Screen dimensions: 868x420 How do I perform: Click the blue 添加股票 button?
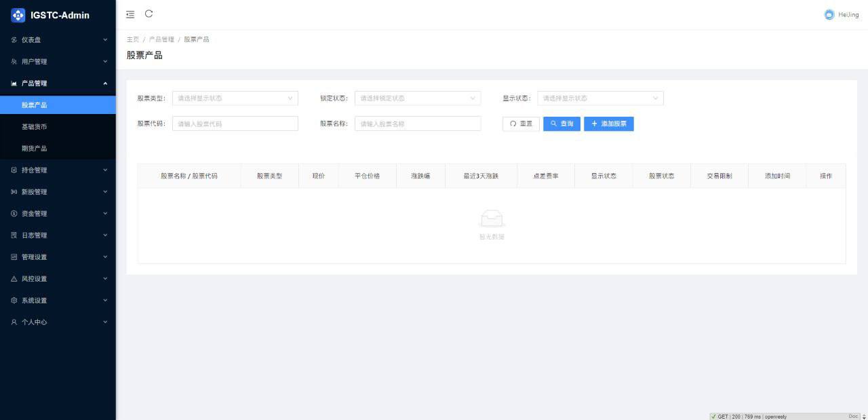[608, 123]
